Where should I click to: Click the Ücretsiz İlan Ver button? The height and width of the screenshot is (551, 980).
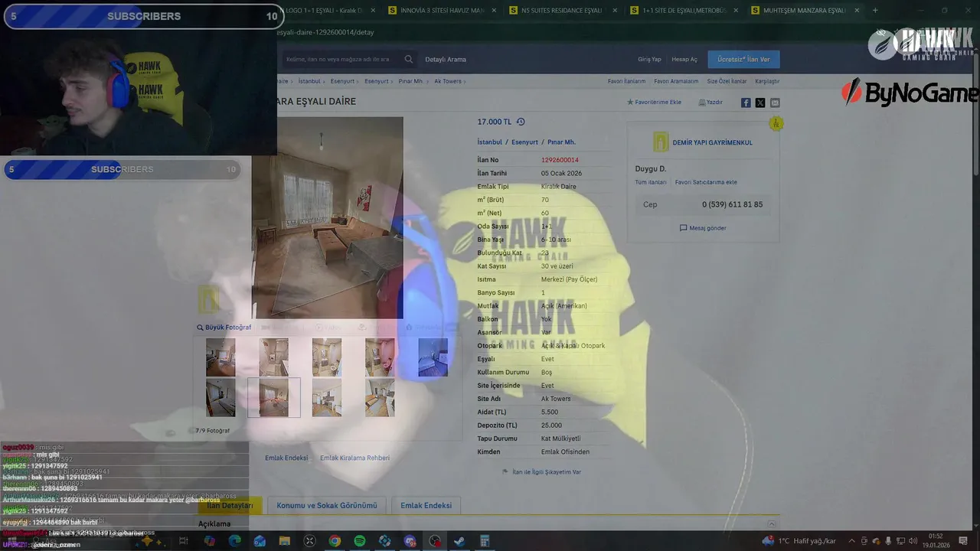coord(743,59)
